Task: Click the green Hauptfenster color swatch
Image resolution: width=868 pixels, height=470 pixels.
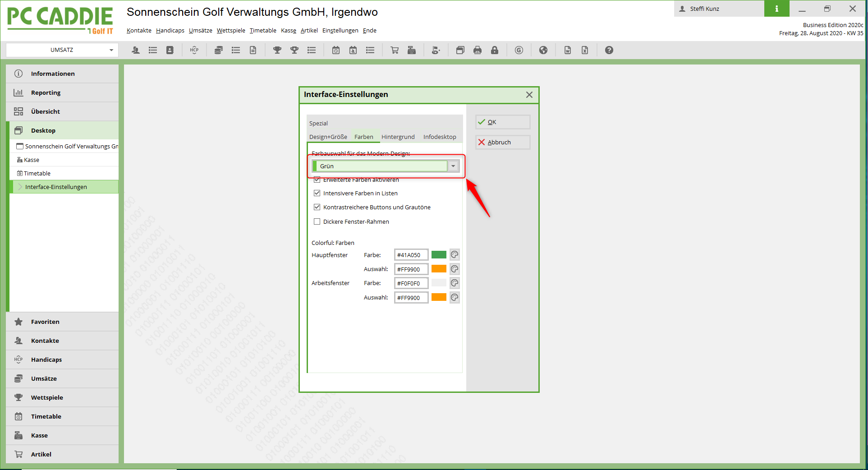Action: 439,255
